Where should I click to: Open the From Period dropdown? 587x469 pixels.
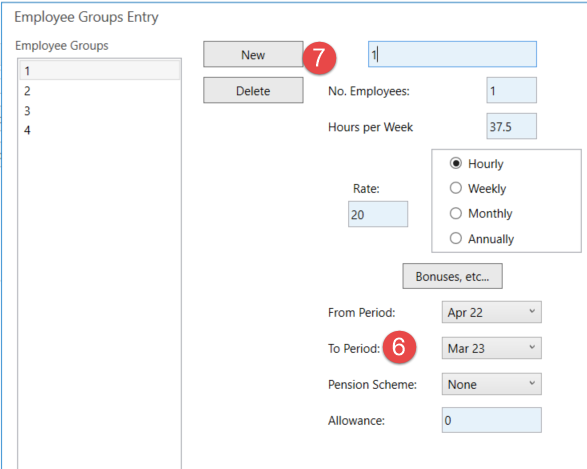492,312
